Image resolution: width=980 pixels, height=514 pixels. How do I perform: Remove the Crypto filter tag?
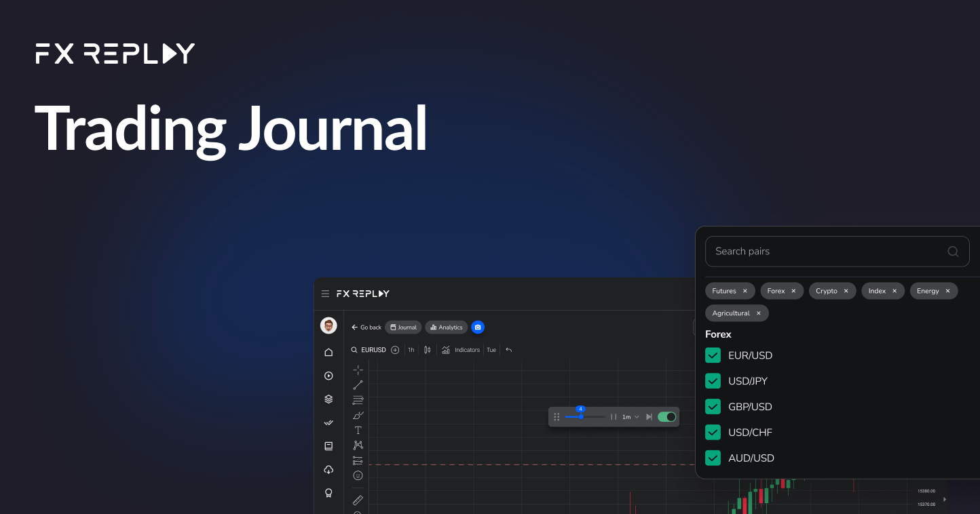[846, 290]
